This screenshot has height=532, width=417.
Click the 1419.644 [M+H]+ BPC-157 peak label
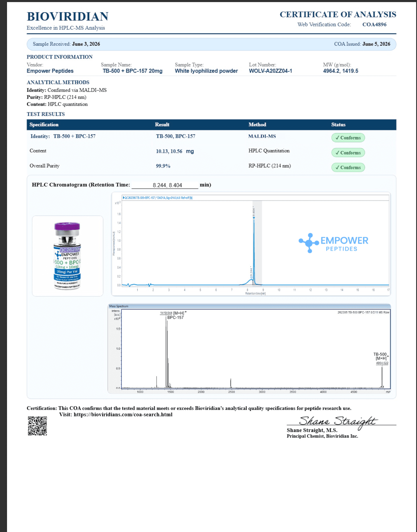click(173, 315)
